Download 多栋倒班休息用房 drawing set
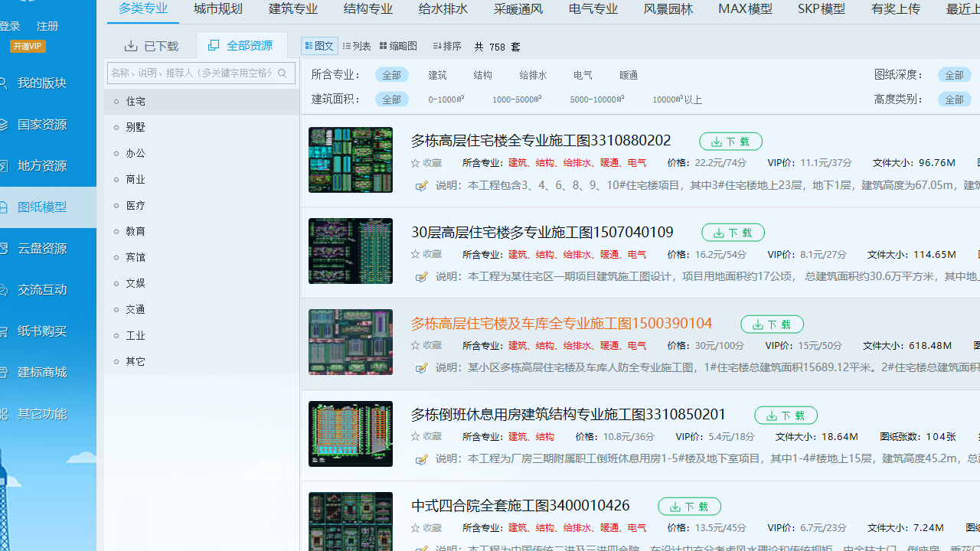 (x=786, y=416)
